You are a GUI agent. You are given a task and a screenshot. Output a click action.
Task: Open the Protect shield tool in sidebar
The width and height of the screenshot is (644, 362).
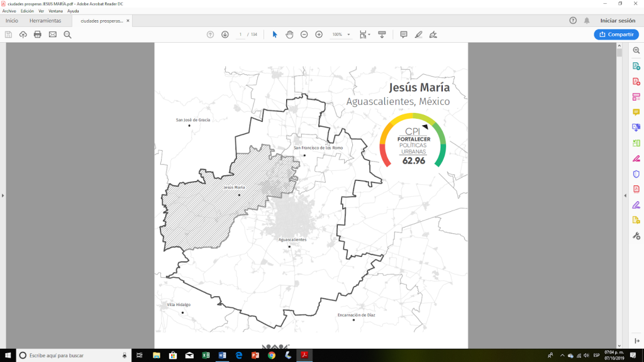tap(636, 174)
